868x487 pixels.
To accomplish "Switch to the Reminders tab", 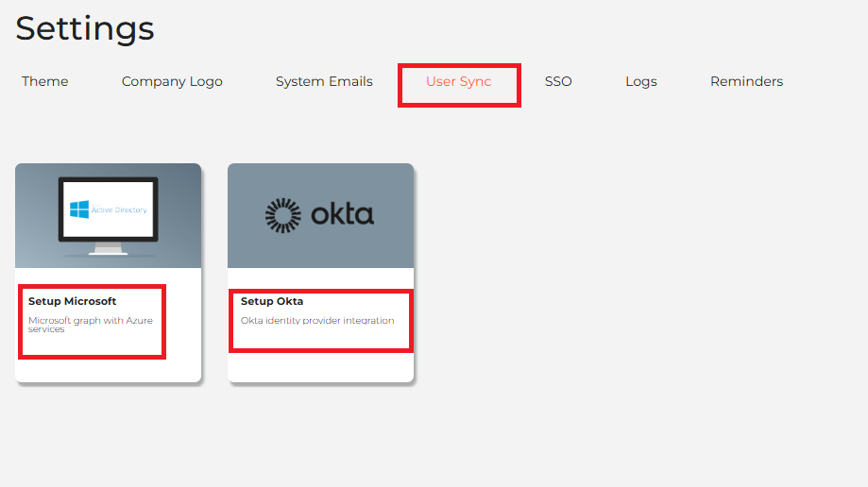I will [746, 81].
